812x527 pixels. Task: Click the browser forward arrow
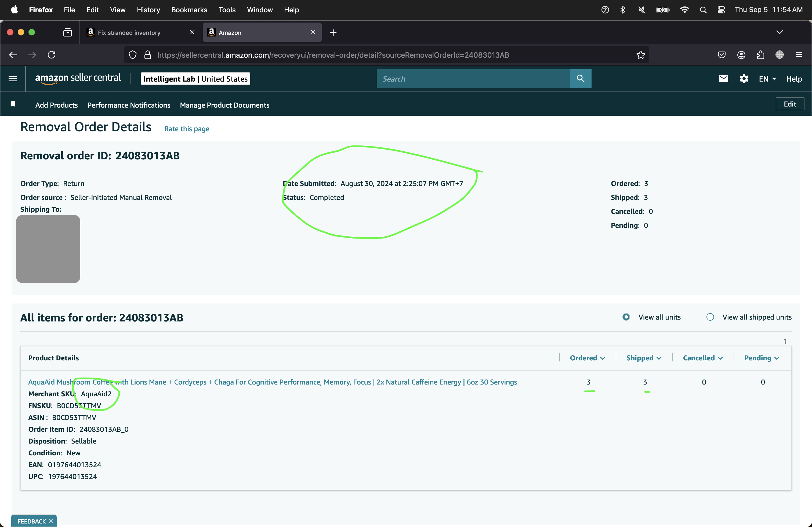(32, 55)
